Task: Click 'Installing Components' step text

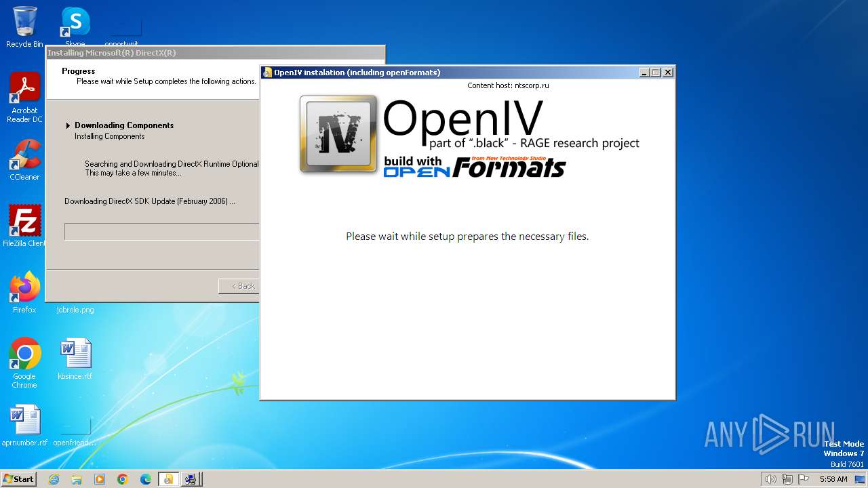Action: [x=109, y=136]
